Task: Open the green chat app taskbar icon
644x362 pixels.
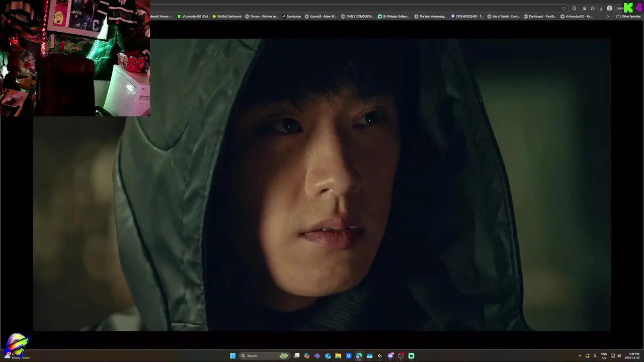Action: coord(411,356)
